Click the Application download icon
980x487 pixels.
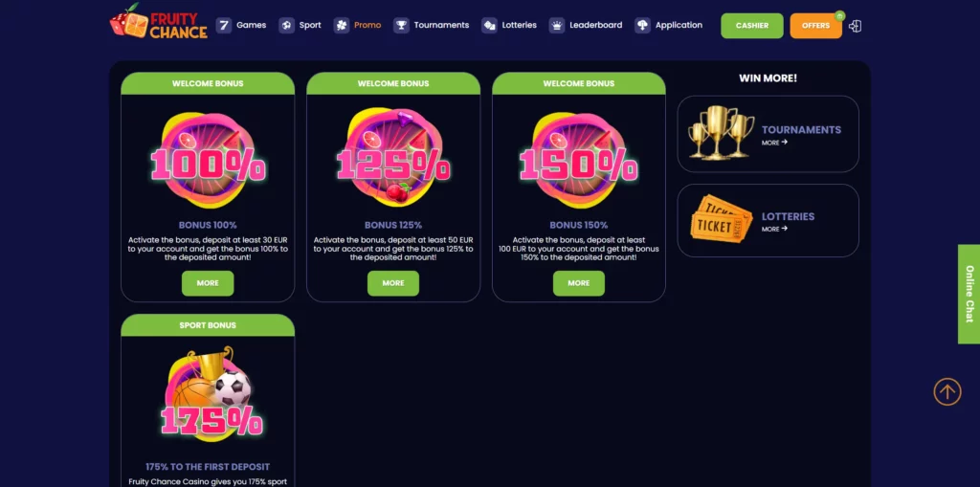click(642, 26)
